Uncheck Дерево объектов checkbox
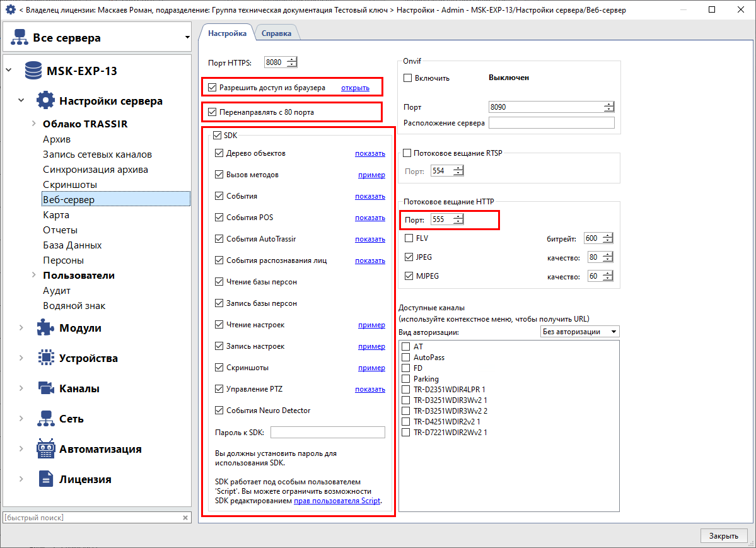Image resolution: width=756 pixels, height=548 pixels. (219, 153)
